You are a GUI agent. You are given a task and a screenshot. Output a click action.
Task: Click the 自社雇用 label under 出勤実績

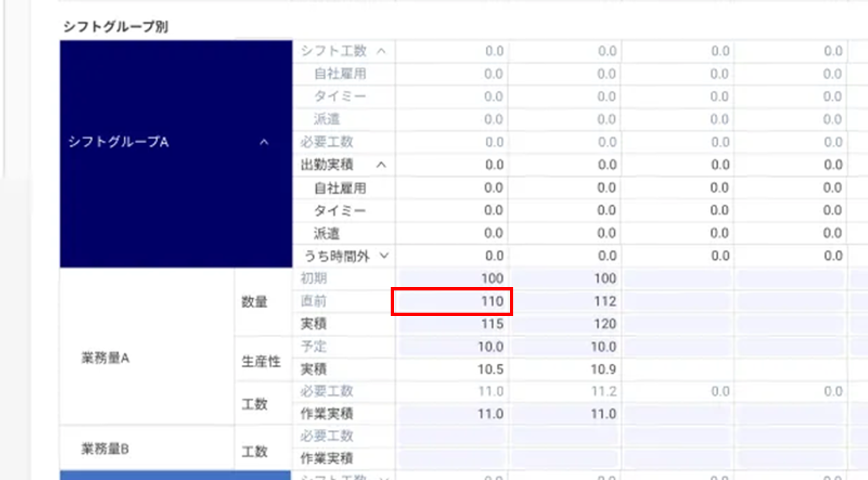[340, 188]
